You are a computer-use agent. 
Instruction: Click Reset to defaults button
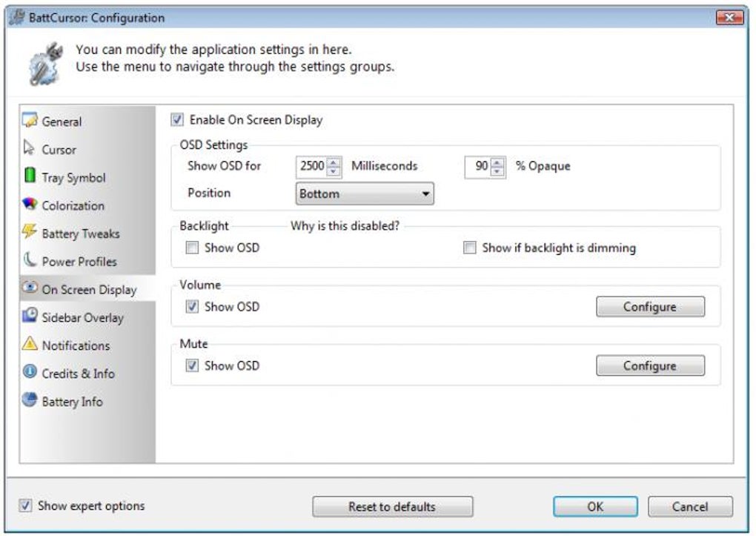[393, 506]
